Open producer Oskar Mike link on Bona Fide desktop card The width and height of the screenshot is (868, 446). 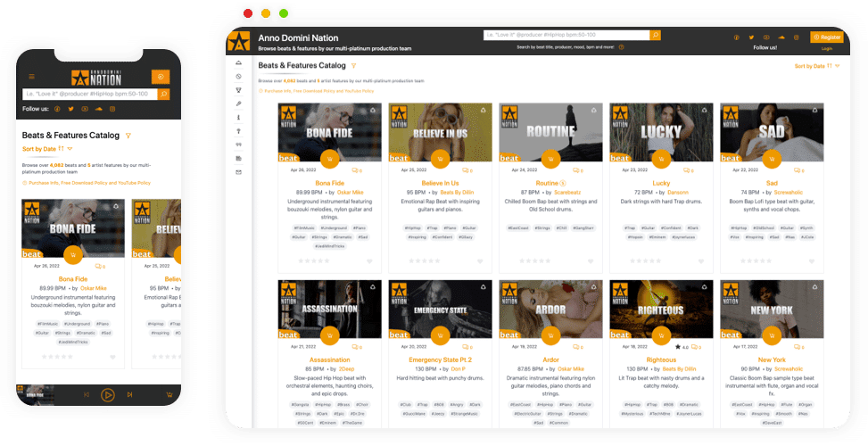click(x=351, y=193)
